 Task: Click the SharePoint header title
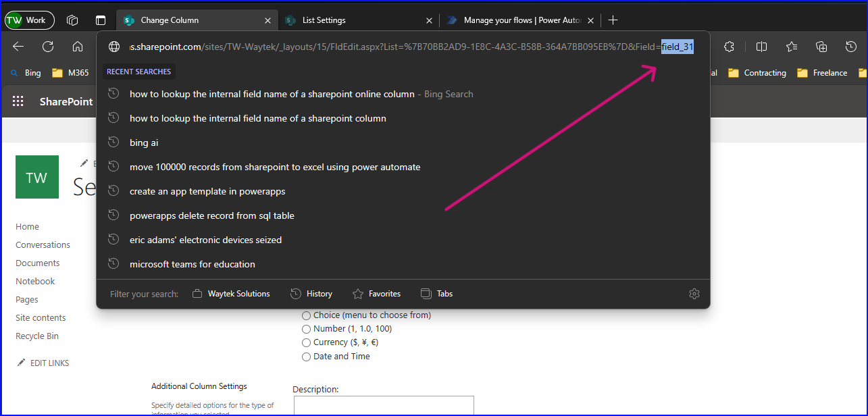(66, 101)
